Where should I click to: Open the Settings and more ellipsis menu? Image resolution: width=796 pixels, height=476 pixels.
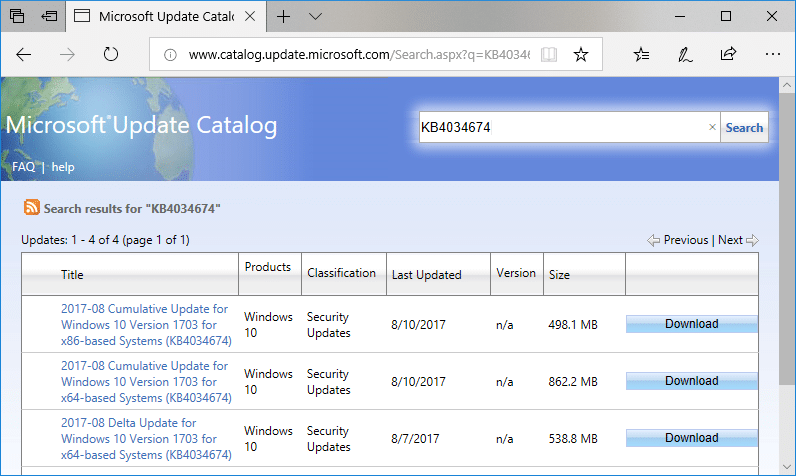pos(771,54)
